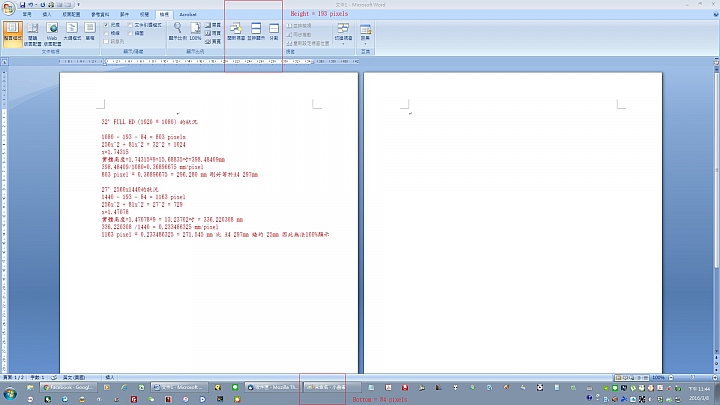
Task: Click the page count in status bar
Action: click(14, 377)
